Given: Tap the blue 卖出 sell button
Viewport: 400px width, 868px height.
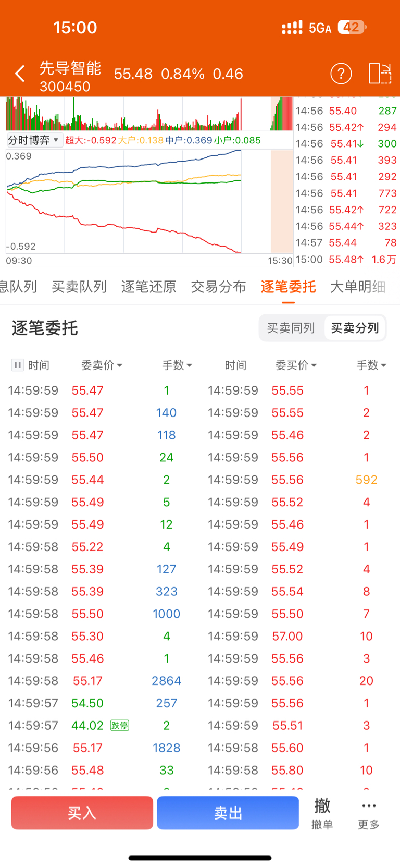Looking at the screenshot, I should click(228, 813).
